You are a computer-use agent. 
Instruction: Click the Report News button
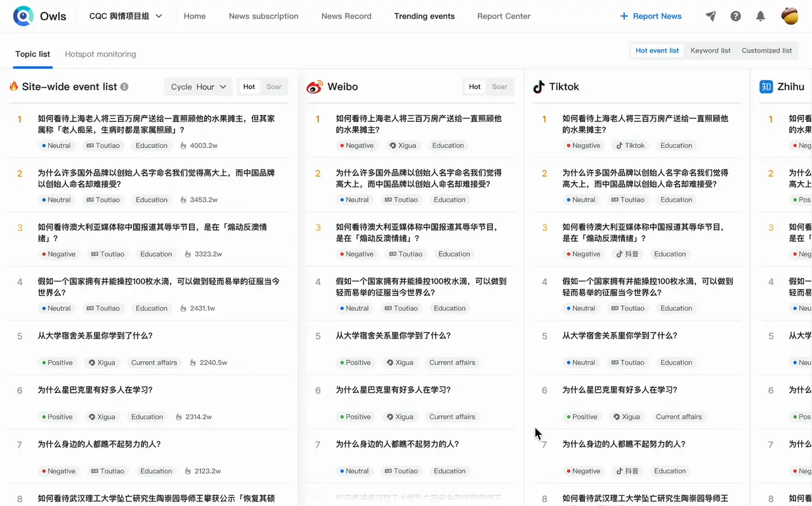(651, 16)
